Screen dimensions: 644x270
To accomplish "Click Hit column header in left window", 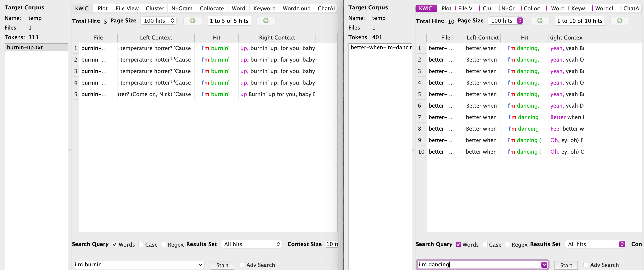I will pyautogui.click(x=217, y=38).
